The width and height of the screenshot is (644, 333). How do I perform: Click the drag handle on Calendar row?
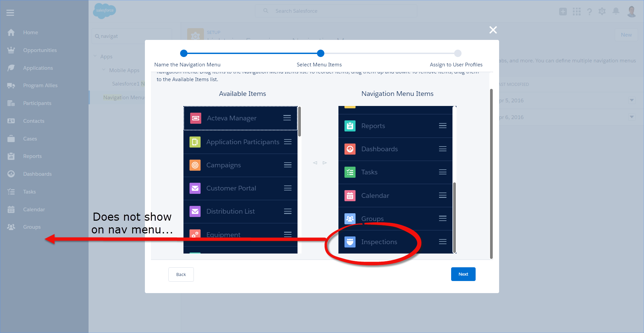tap(443, 196)
